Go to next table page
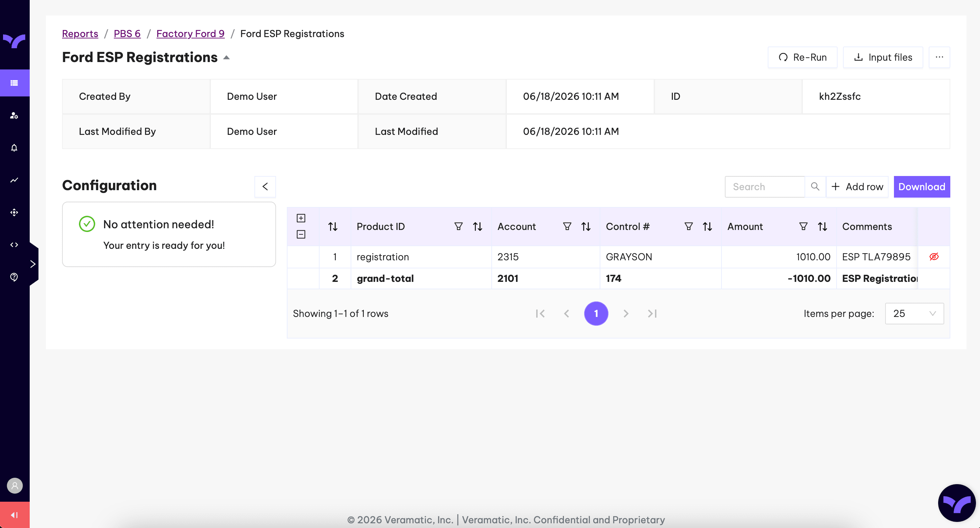This screenshot has height=528, width=980. click(x=626, y=314)
